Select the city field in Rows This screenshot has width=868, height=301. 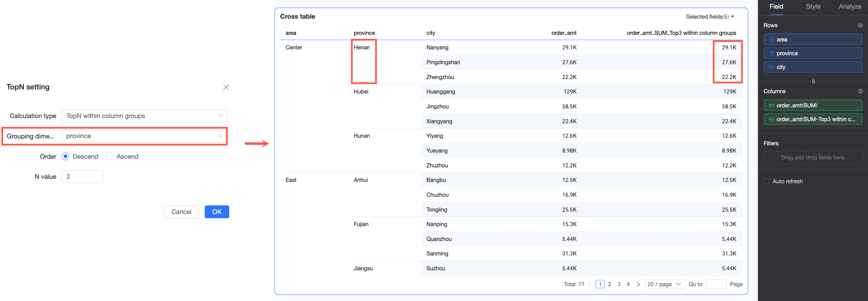(813, 67)
